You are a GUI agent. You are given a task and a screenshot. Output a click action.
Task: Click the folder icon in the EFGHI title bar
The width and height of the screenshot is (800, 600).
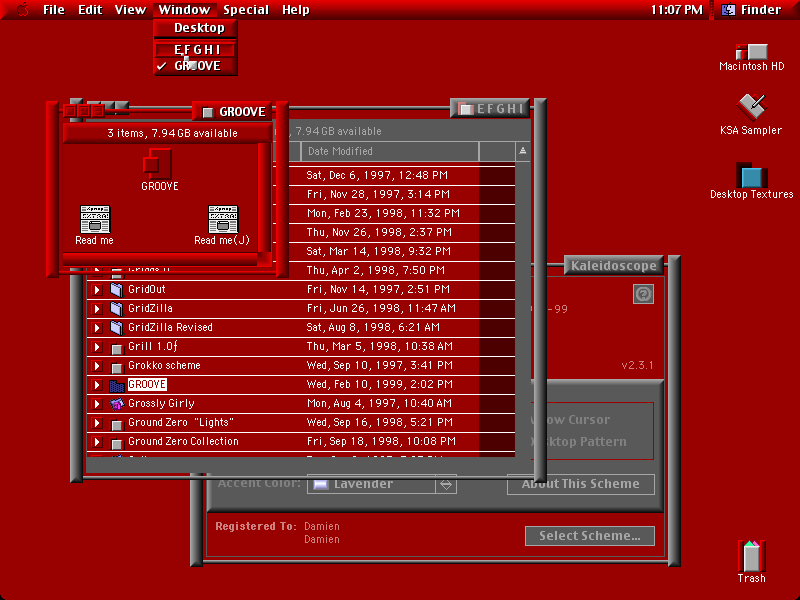coord(465,109)
